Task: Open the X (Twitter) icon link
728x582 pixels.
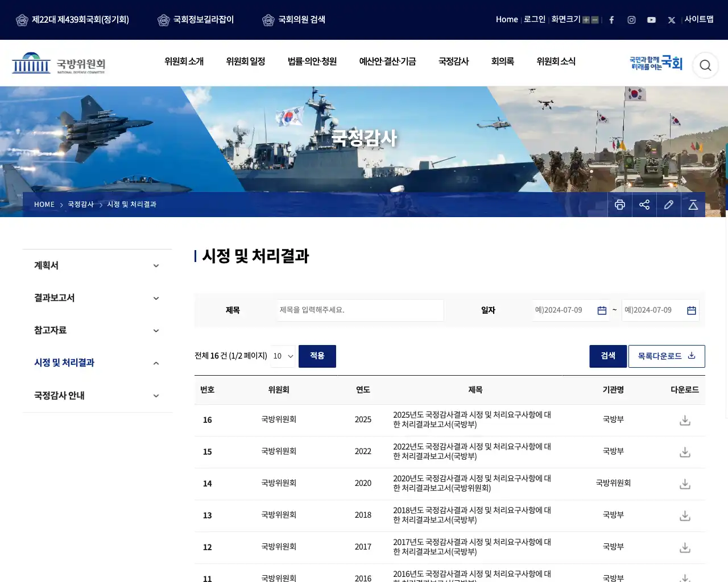Action: [x=671, y=20]
